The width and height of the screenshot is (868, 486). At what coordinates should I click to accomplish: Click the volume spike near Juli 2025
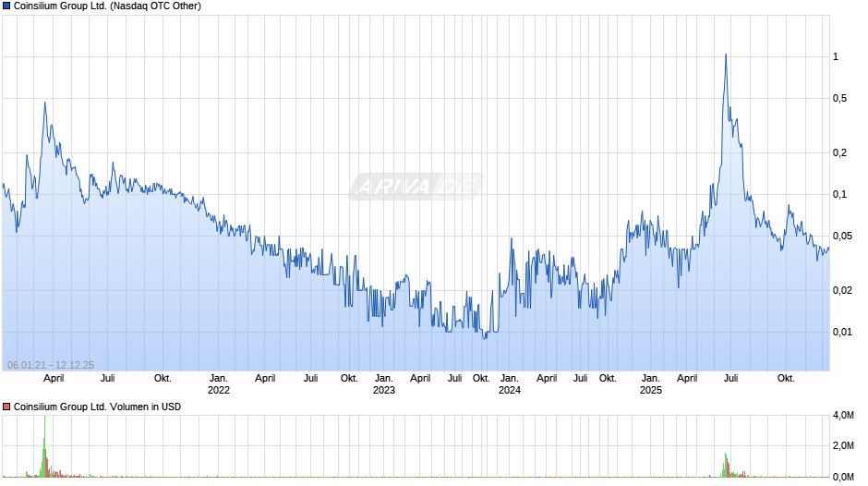pyautogui.click(x=725, y=465)
